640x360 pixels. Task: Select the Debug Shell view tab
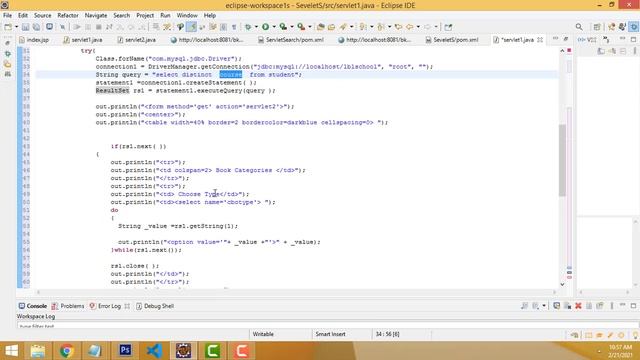tap(155, 306)
